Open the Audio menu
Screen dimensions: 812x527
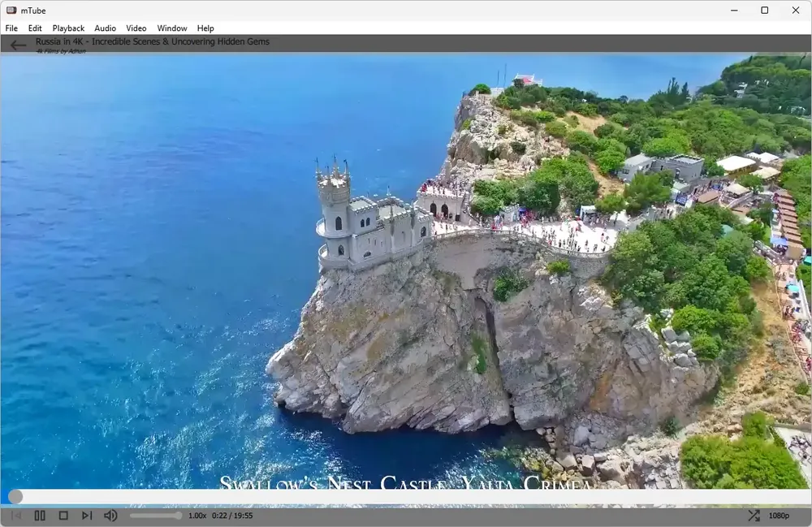click(105, 28)
